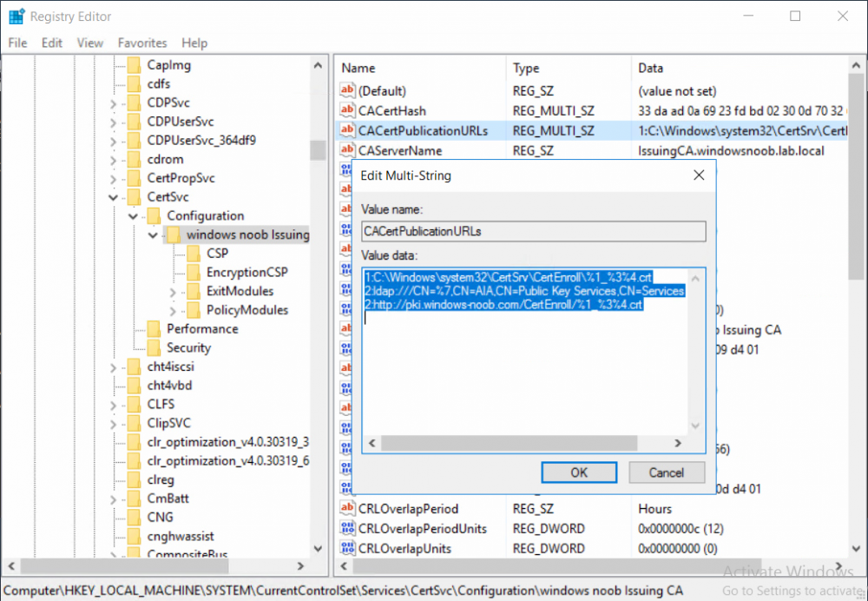This screenshot has height=601, width=868.
Task: Select the CAServerName value name
Action: coord(399,150)
